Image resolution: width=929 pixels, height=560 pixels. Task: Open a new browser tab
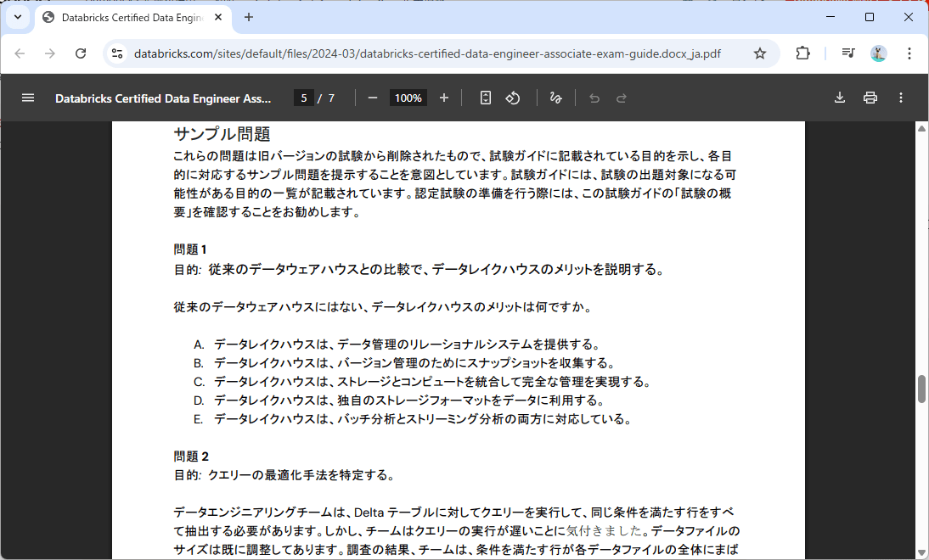pyautogui.click(x=249, y=17)
